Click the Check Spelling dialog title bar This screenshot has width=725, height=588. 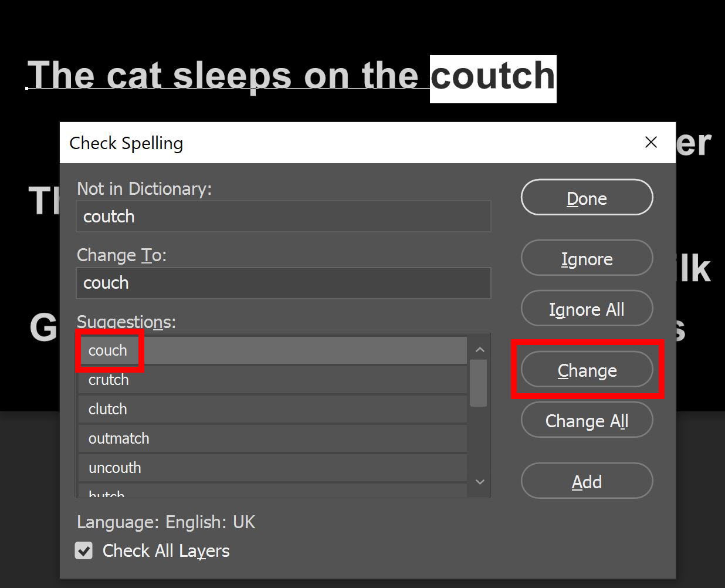293,143
